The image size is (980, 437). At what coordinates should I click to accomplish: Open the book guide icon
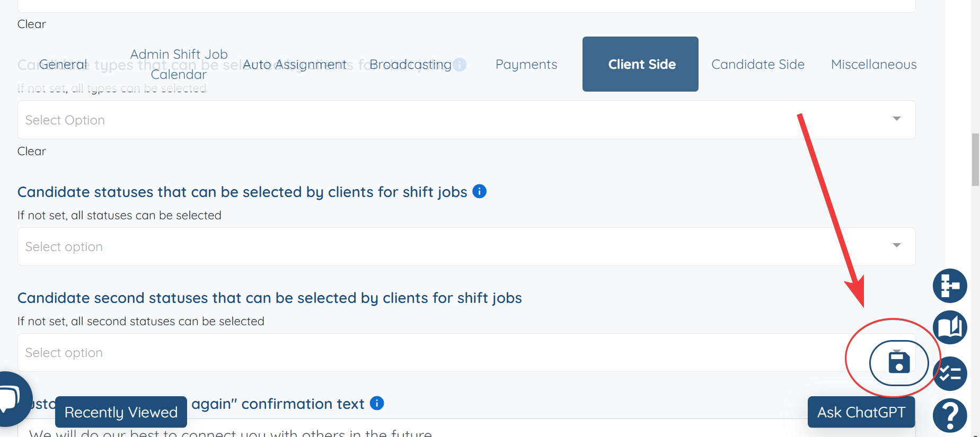(950, 327)
